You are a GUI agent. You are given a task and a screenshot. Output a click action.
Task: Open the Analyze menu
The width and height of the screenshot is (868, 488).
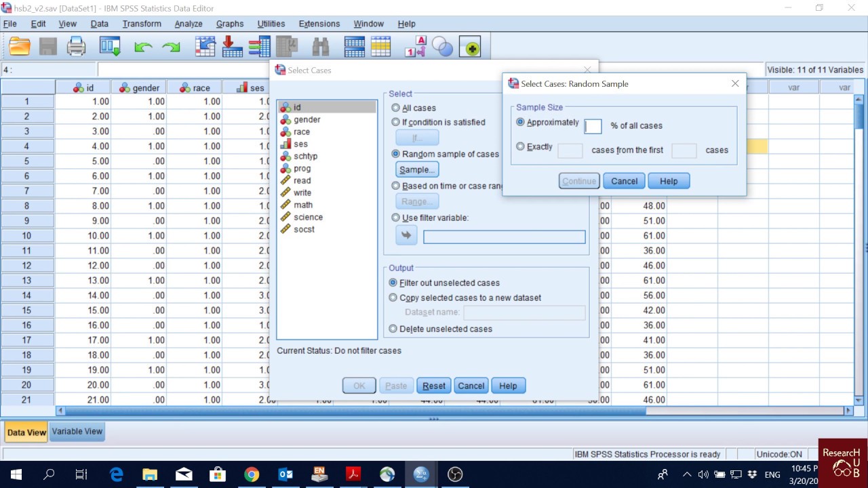[189, 24]
